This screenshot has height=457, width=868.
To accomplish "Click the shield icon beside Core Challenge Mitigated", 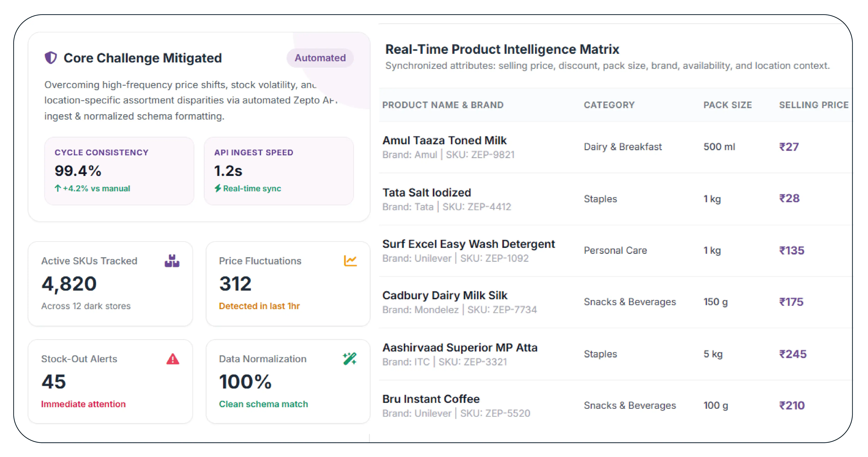I will pyautogui.click(x=51, y=58).
